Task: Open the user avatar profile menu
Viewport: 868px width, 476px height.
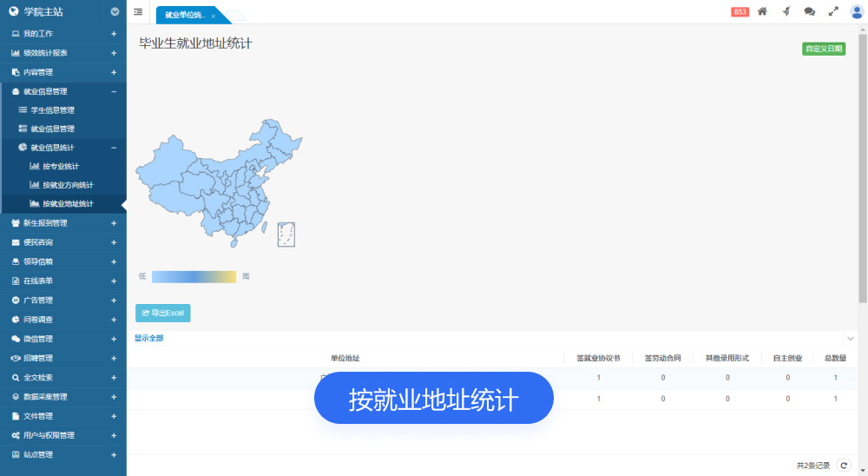Action: 857,11
